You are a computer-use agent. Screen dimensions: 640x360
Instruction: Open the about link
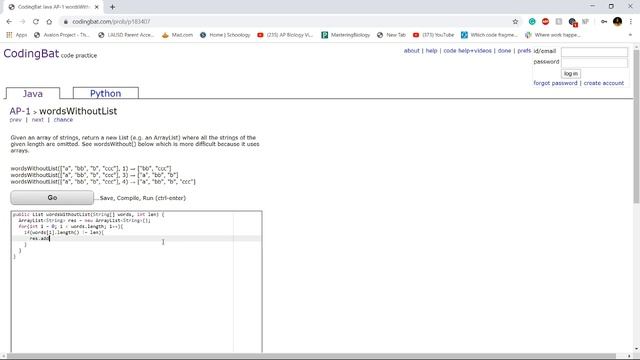click(x=411, y=51)
